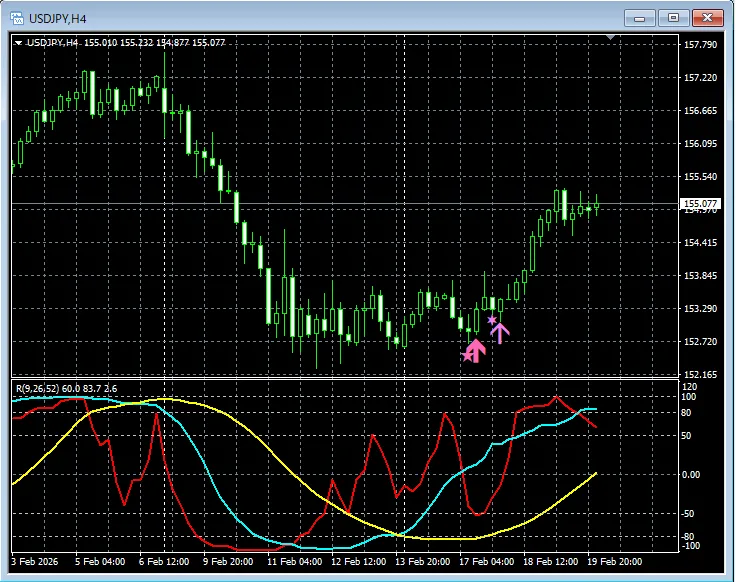Screen dimensions: 736x582
Task: Click the pink star beside thick arrow
Action: [465, 356]
